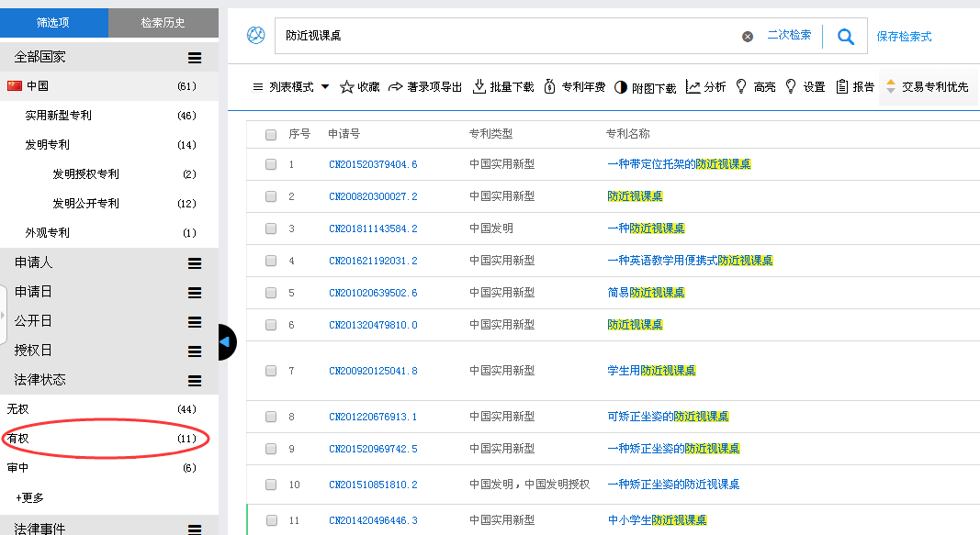Click the 保存检索式 link

coord(904,37)
